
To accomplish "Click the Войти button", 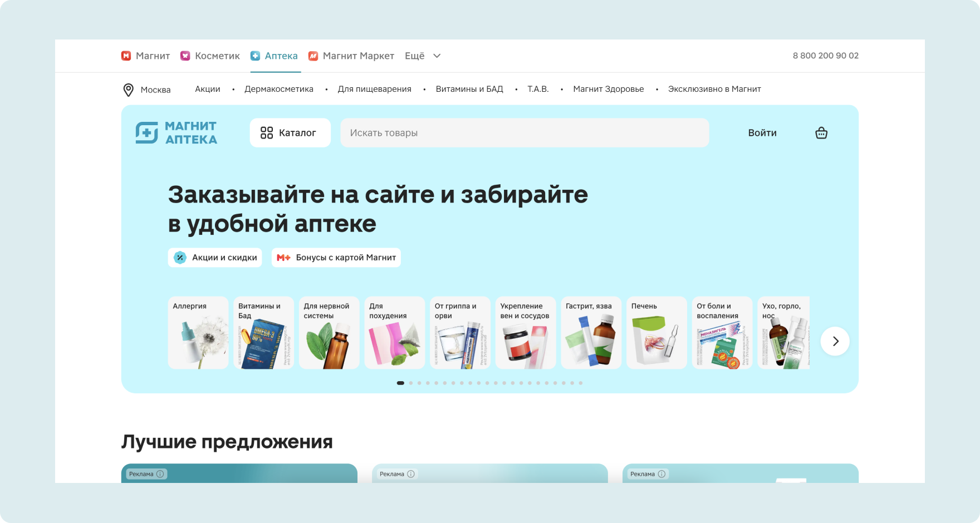I will coord(761,132).
